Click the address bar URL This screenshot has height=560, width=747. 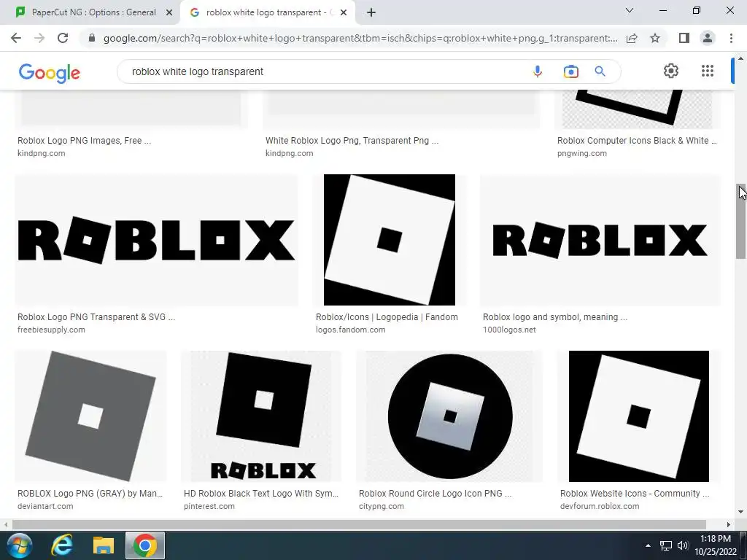(360, 38)
